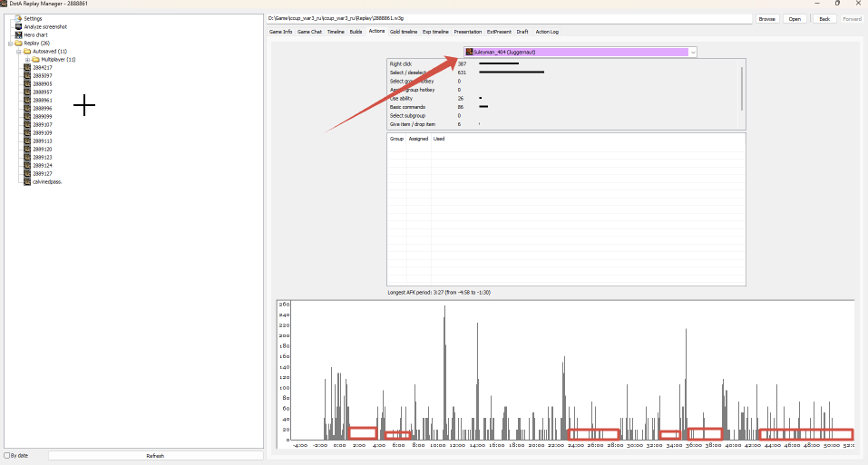The height and width of the screenshot is (465, 868).
Task: Click the replay icon for calvinedpass
Action: point(27,181)
